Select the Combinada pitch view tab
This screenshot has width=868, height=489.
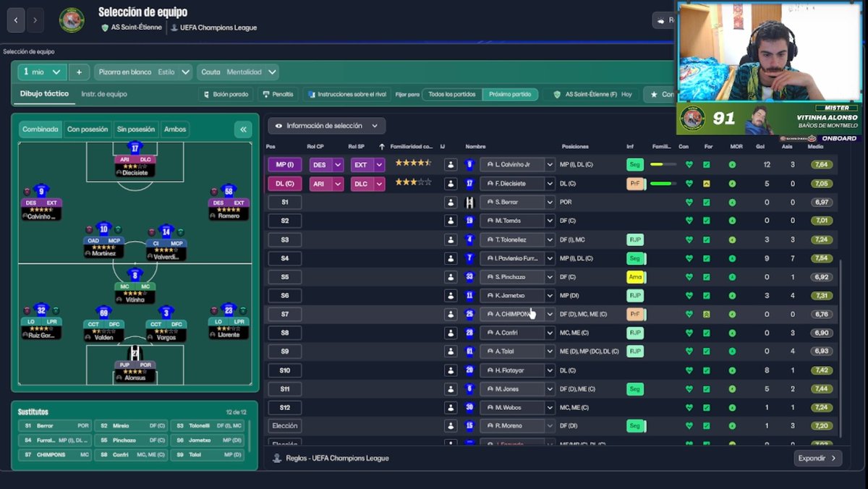coord(41,129)
